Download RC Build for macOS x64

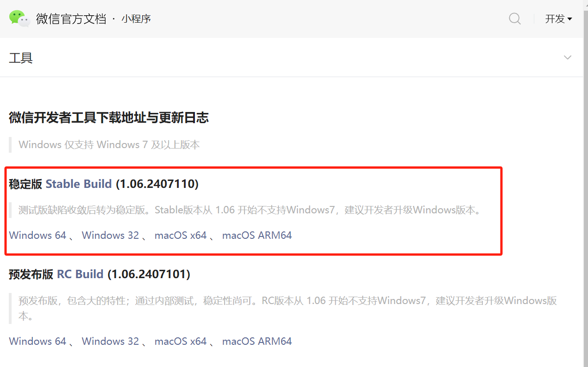pos(181,341)
